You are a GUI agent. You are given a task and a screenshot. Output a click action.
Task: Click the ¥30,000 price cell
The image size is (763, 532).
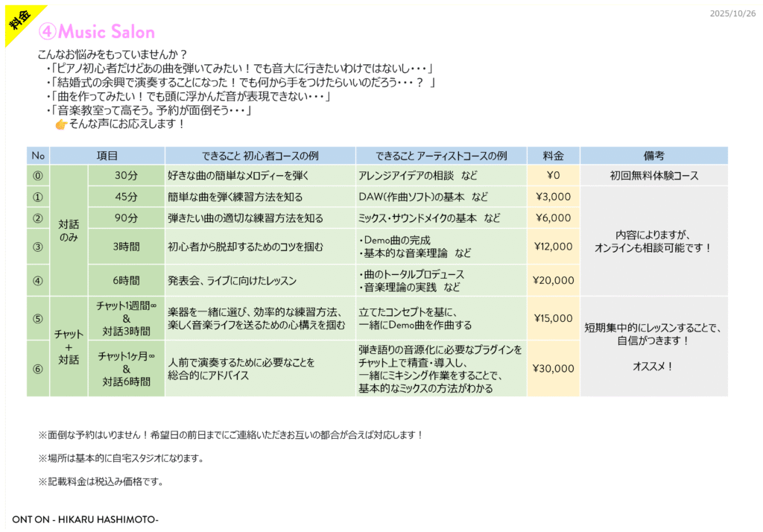(x=553, y=368)
